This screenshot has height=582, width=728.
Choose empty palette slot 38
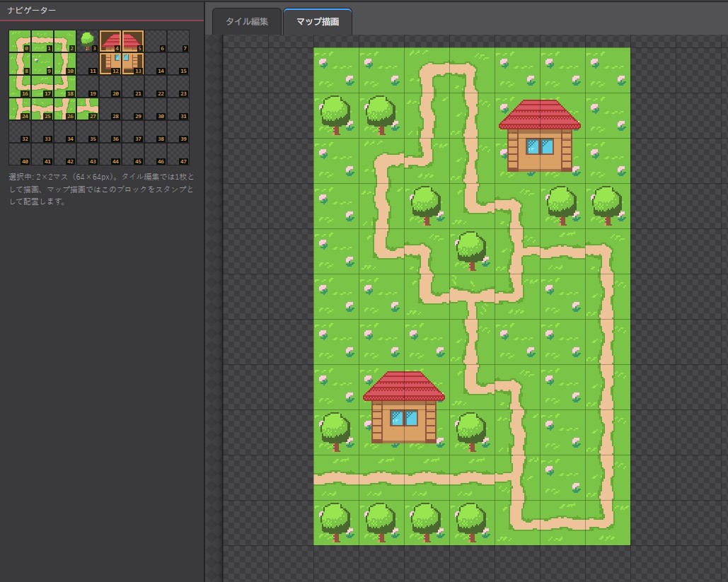pyautogui.click(x=156, y=132)
